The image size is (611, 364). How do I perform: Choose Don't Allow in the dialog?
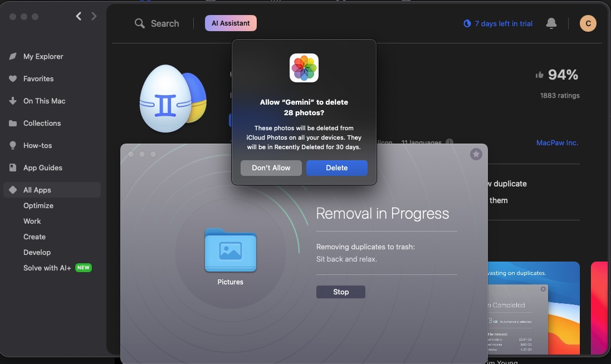pyautogui.click(x=271, y=168)
